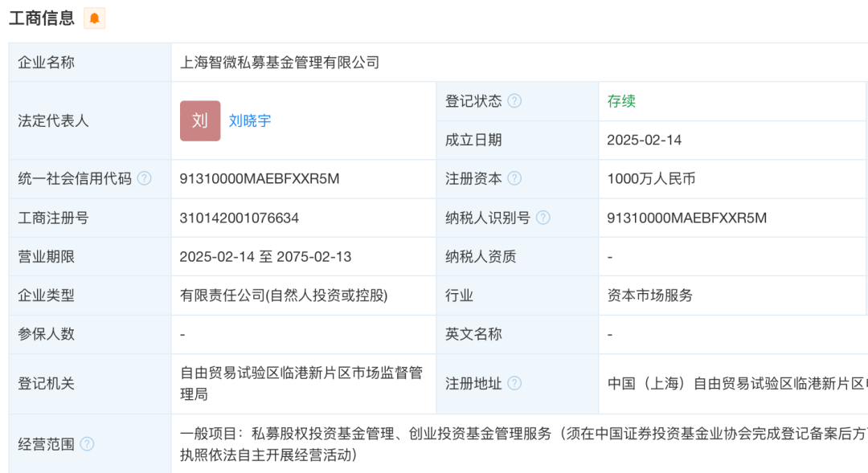Click credit code value in 统一社会信用代码 row
Viewport: 868px width, 473px height.
pyautogui.click(x=259, y=179)
